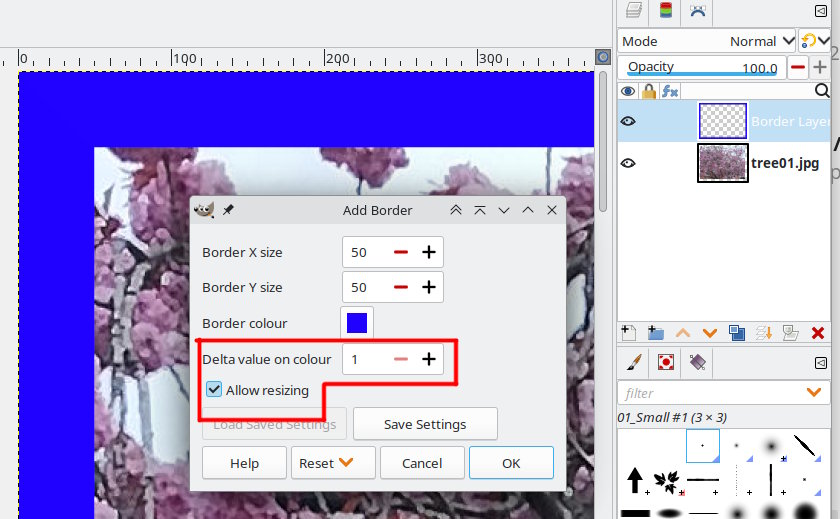
Task: Switch to the Patterns tab
Action: pyautogui.click(x=665, y=363)
